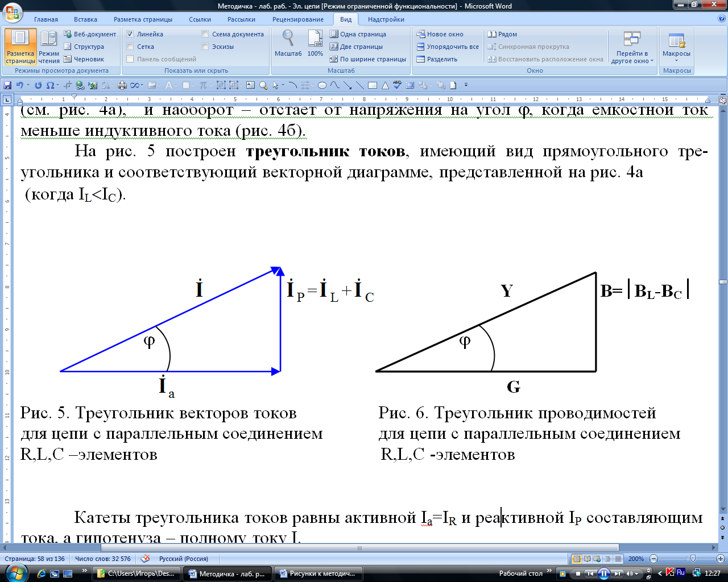This screenshot has height=582, width=728.
Task: Switch to Структура outline view
Action: pyautogui.click(x=84, y=47)
